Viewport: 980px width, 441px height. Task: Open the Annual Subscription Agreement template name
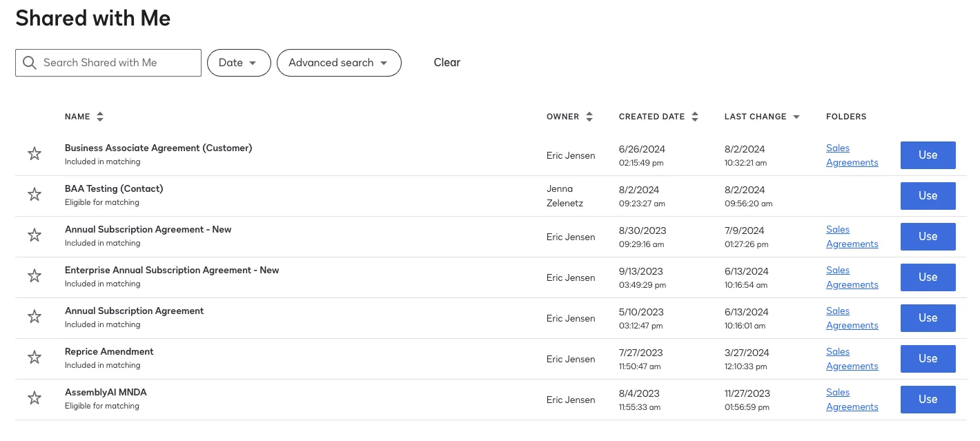point(134,311)
